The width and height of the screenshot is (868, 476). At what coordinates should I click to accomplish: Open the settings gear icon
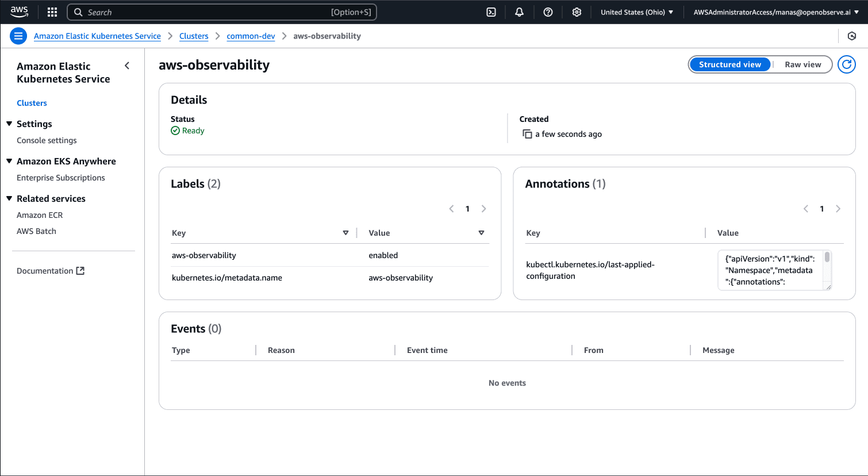pyautogui.click(x=577, y=12)
